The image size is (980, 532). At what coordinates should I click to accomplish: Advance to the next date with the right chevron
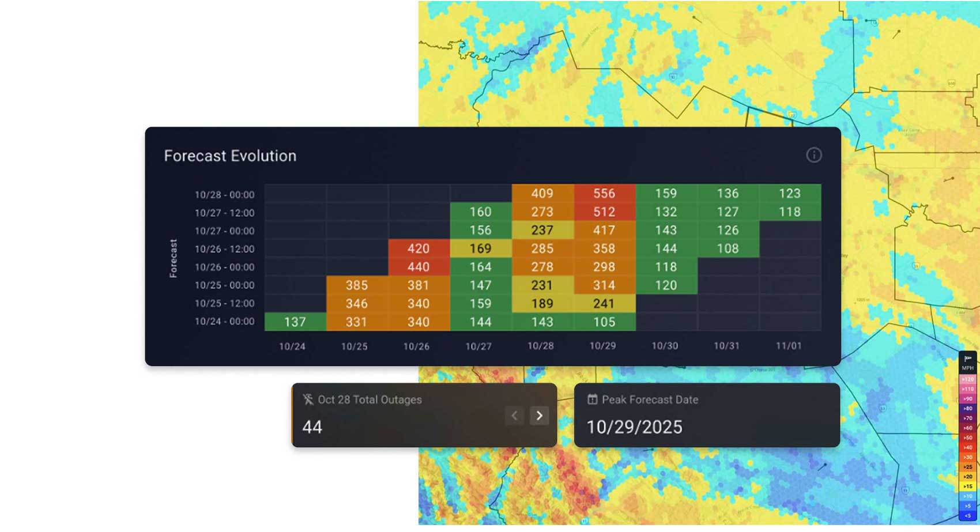539,416
